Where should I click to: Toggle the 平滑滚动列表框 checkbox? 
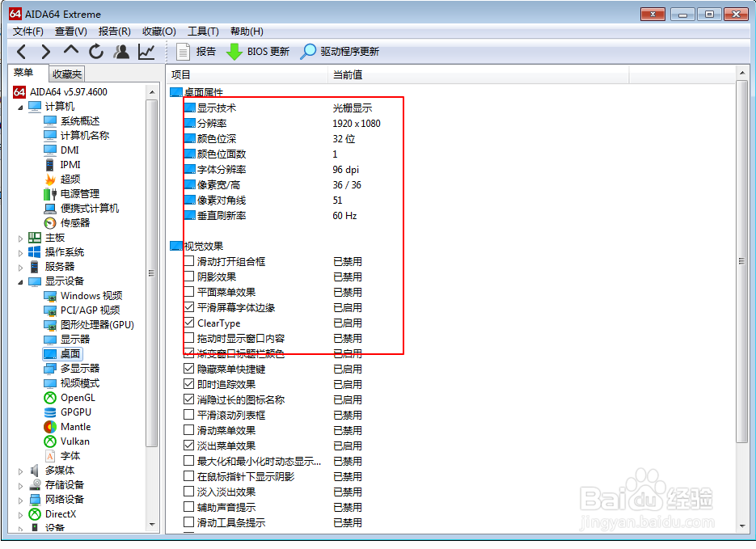point(189,415)
